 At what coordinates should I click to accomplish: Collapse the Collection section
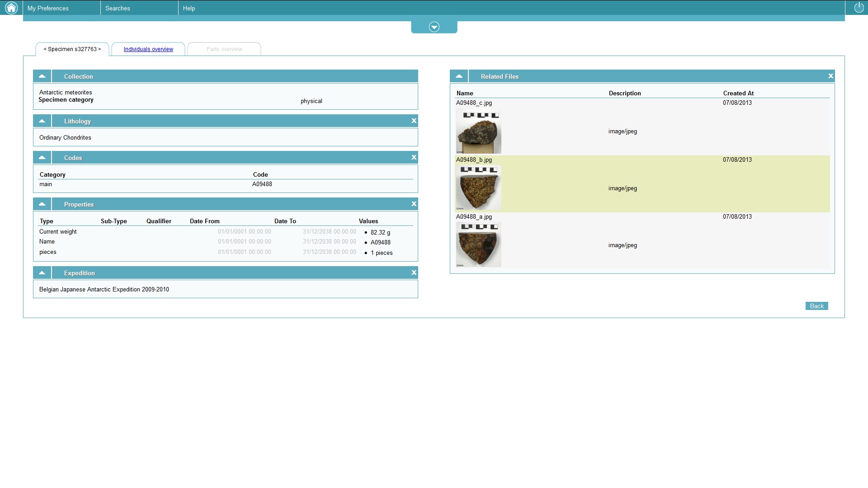(42, 76)
